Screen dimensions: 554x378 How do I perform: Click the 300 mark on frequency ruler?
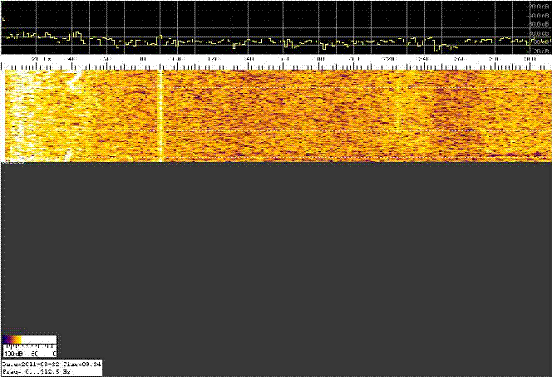click(x=530, y=59)
